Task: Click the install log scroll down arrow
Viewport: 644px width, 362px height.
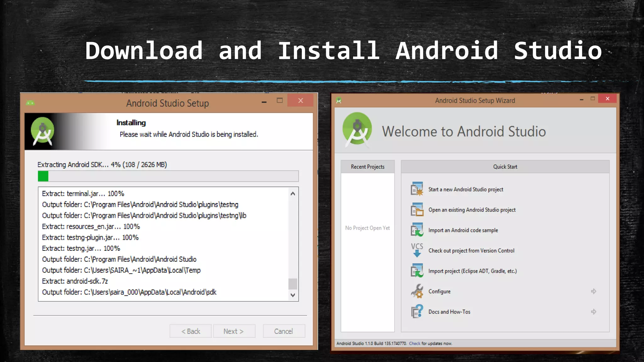Action: 293,295
